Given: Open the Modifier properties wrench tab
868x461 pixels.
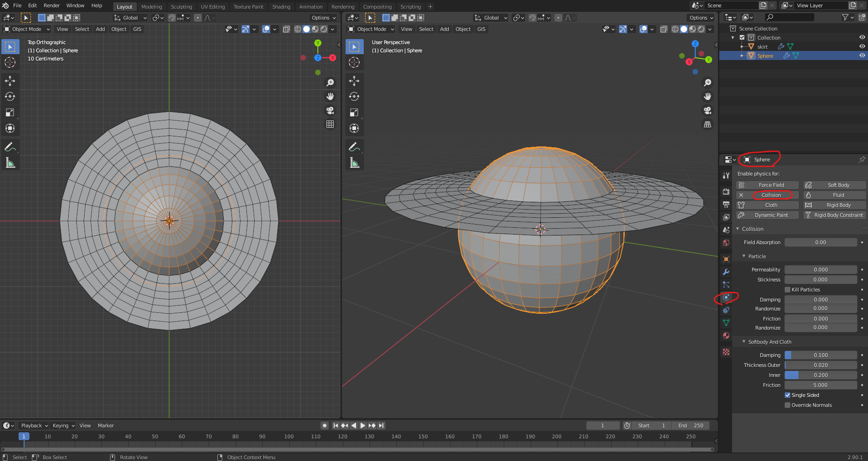Looking at the screenshot, I should click(x=726, y=272).
